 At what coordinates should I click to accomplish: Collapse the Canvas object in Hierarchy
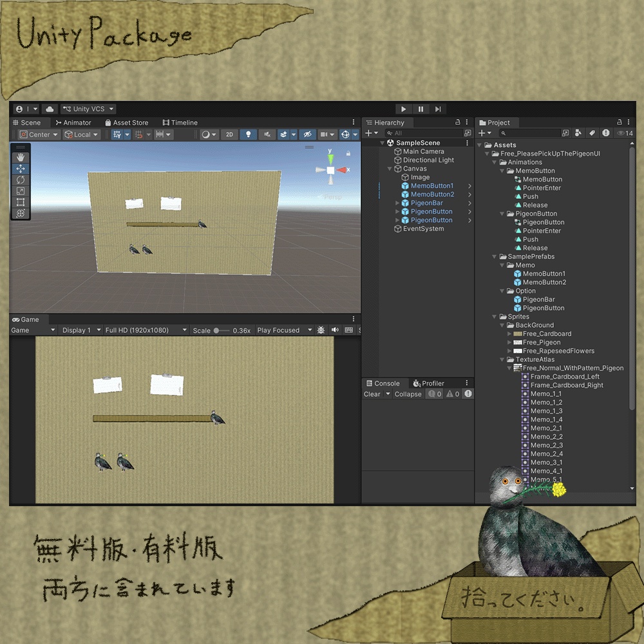coord(390,169)
